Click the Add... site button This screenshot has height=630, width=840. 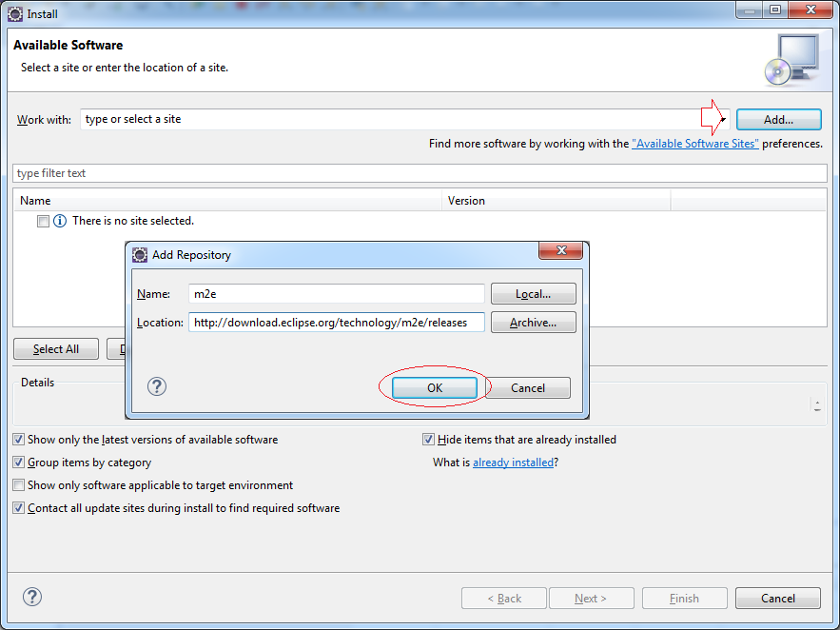coord(778,120)
